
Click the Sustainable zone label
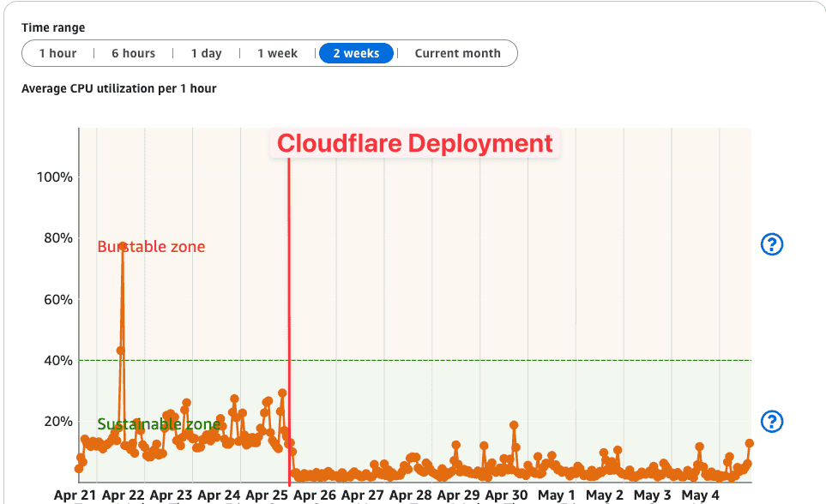pyautogui.click(x=159, y=424)
